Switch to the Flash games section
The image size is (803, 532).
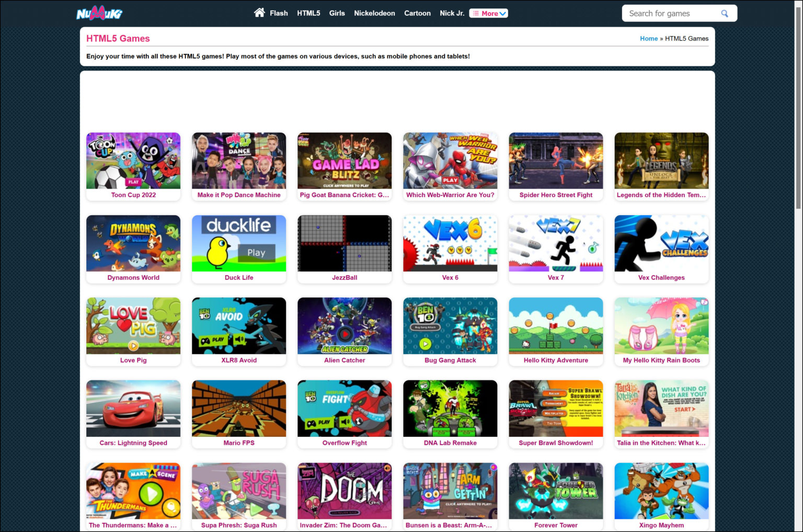tap(278, 13)
